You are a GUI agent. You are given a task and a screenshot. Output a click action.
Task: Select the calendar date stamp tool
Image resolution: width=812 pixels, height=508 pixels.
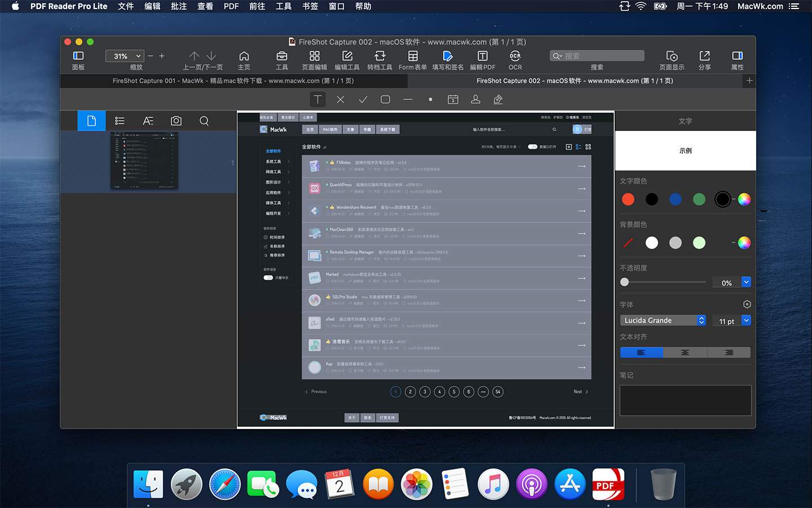point(453,99)
